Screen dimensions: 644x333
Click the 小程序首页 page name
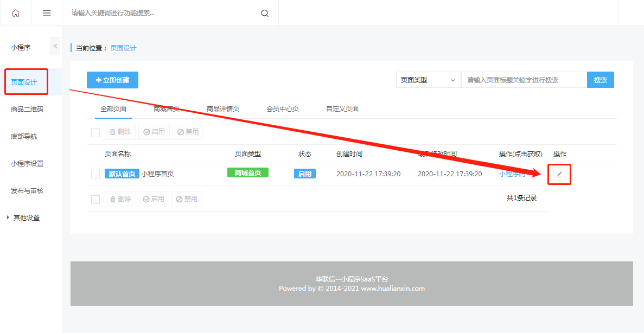pyautogui.click(x=158, y=174)
